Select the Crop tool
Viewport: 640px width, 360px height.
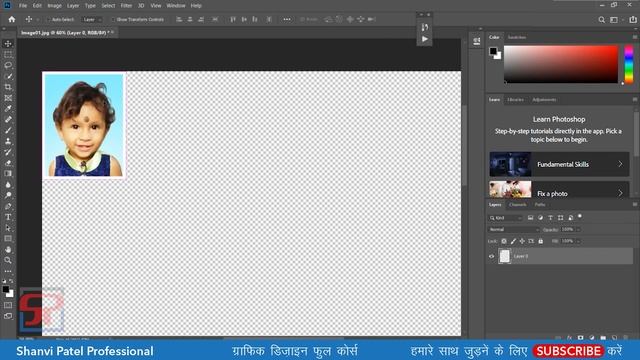pyautogui.click(x=8, y=87)
